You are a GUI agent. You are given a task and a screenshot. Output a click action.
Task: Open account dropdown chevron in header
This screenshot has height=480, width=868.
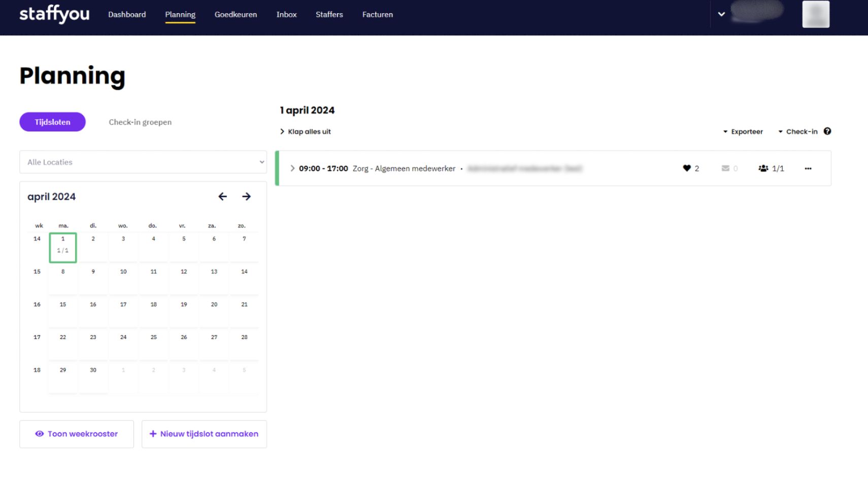(721, 14)
